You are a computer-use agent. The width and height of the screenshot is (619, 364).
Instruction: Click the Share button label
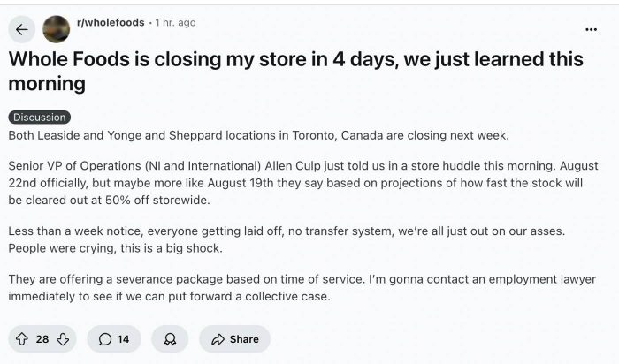[x=244, y=339]
